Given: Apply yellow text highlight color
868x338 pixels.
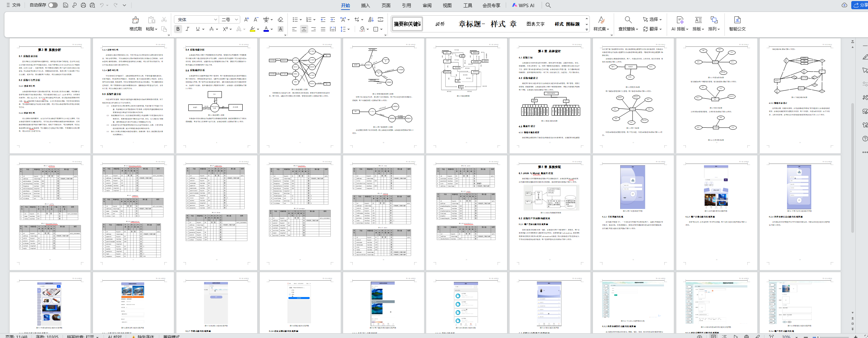Looking at the screenshot, I should click(x=253, y=29).
